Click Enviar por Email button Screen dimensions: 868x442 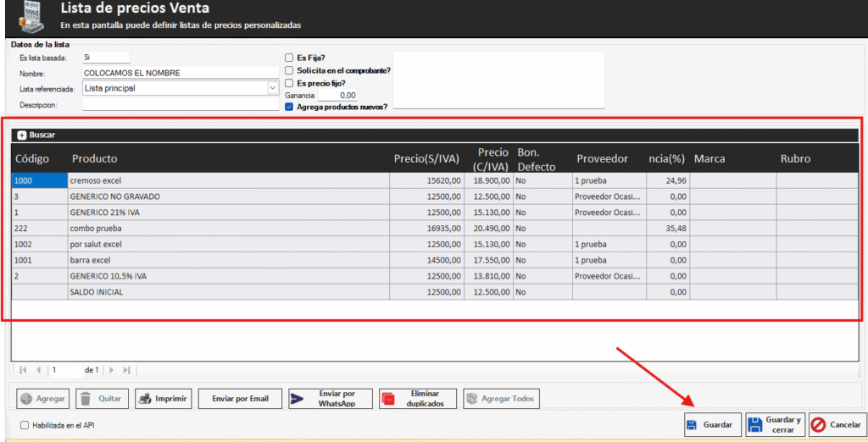(240, 398)
